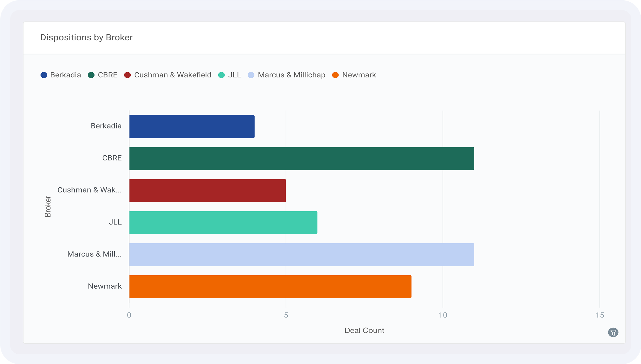Click the JLL axis label

point(115,222)
